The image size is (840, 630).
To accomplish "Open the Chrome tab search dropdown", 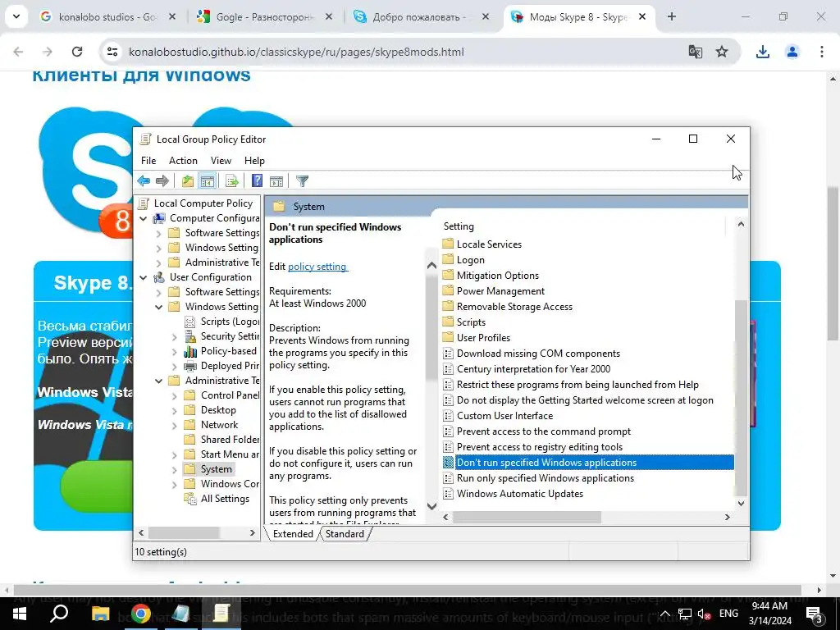I will tap(16, 16).
